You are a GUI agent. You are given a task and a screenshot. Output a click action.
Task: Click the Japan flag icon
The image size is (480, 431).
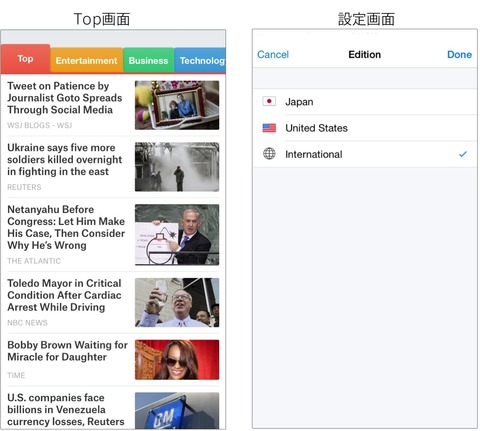[x=269, y=101]
